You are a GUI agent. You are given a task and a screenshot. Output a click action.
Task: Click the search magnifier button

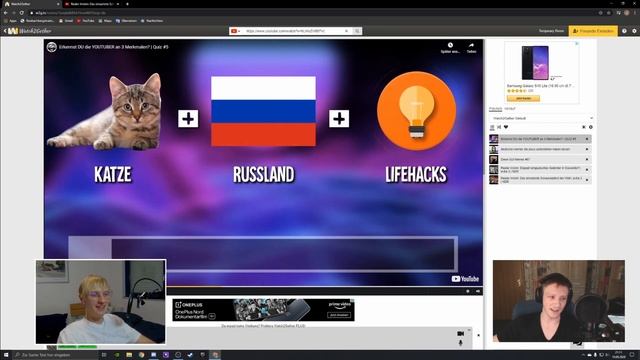[x=357, y=31]
